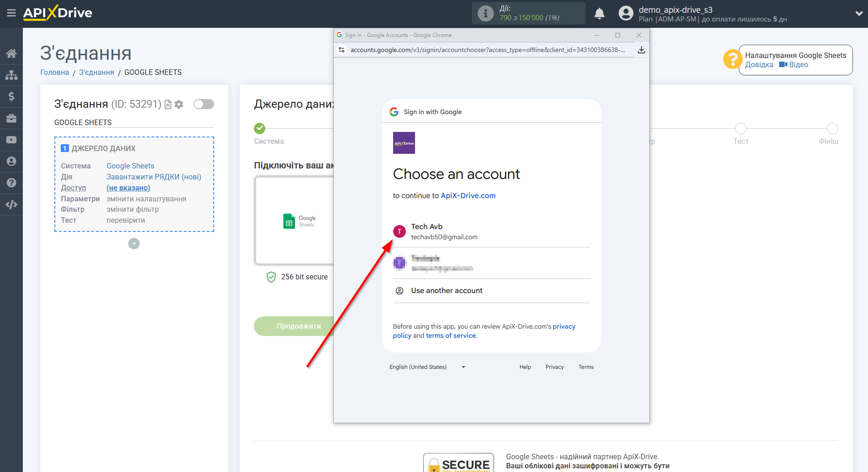Click the Google Sheets icon in the source card
The width and height of the screenshot is (868, 472).
(x=289, y=220)
